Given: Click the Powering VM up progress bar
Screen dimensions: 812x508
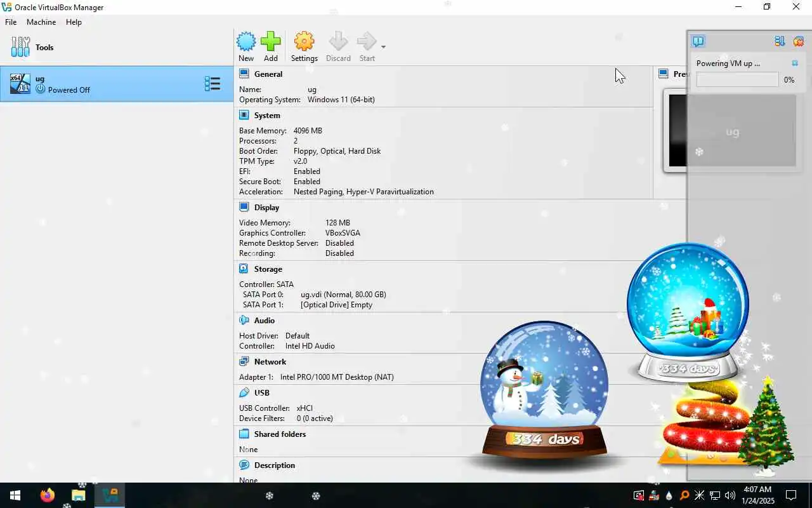Looking at the screenshot, I should (x=737, y=79).
